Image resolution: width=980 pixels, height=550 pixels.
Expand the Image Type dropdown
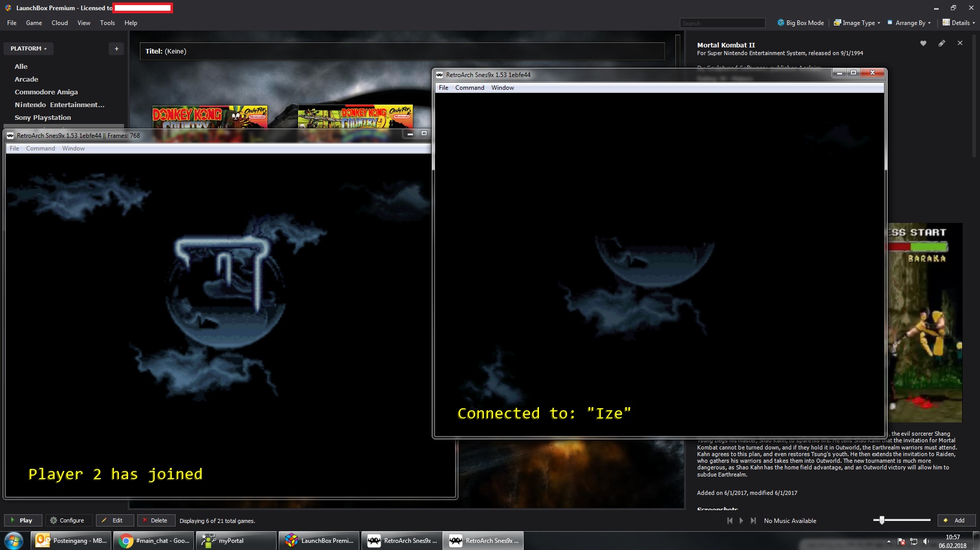857,23
